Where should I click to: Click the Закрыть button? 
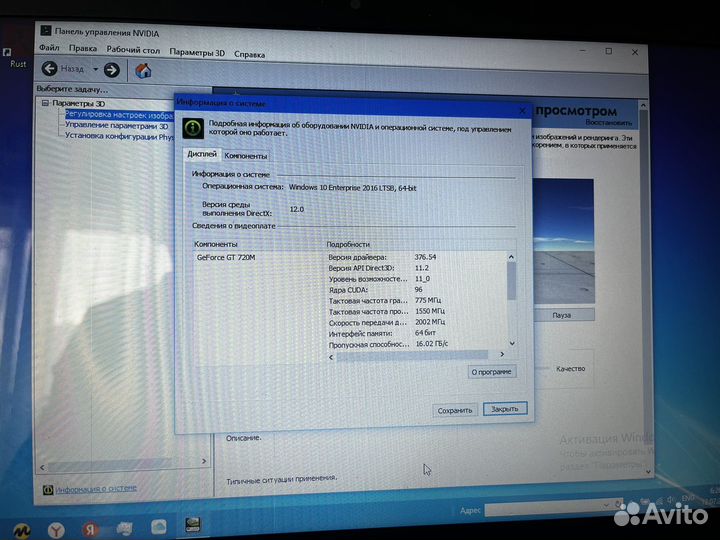click(x=505, y=409)
